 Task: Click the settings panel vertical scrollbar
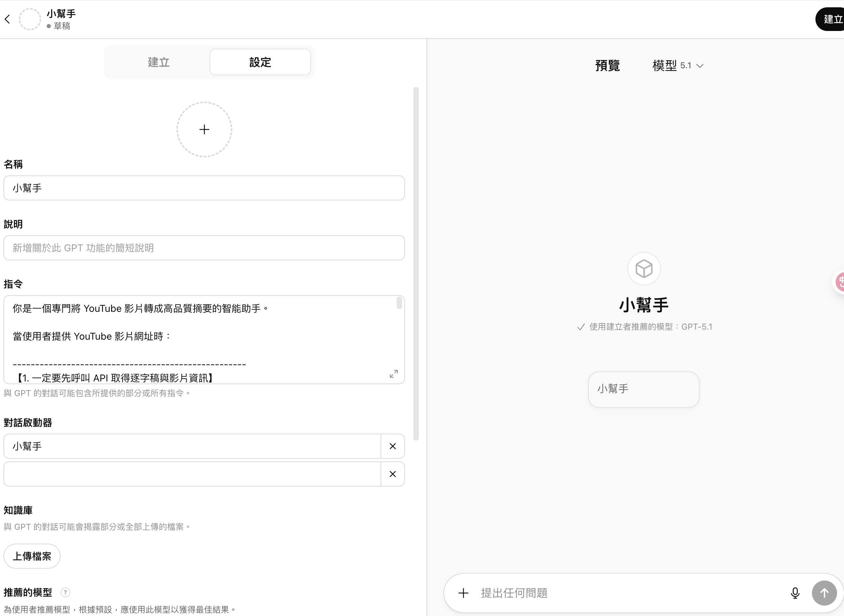point(416,263)
